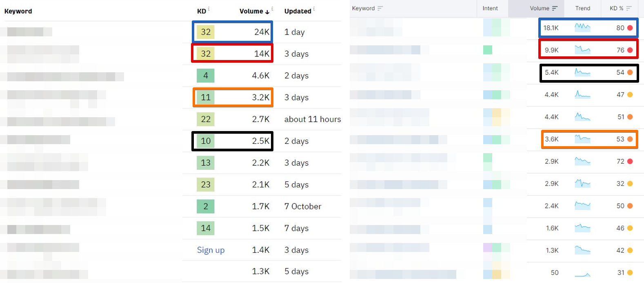Screen dimensions: 644x283
Task: Open the sort control on the right Volume header
Action: click(x=555, y=8)
